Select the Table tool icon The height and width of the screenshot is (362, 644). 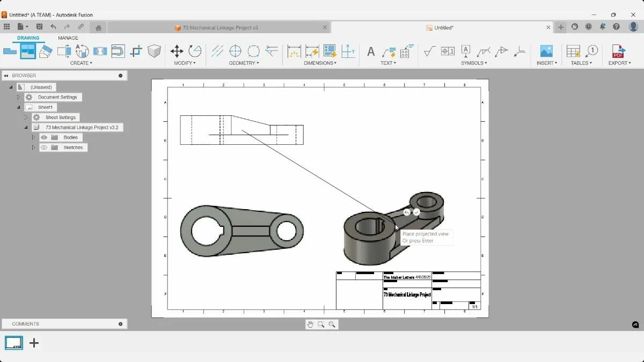[x=573, y=51]
